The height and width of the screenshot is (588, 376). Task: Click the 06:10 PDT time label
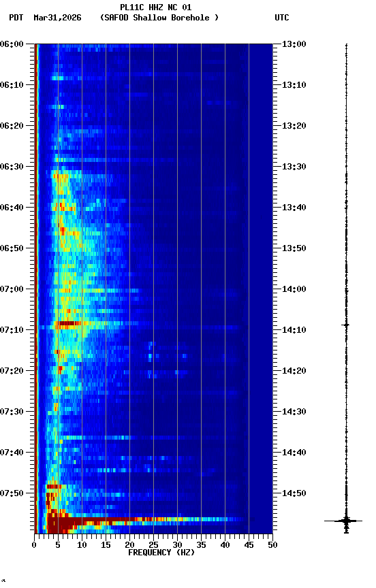pos(12,85)
